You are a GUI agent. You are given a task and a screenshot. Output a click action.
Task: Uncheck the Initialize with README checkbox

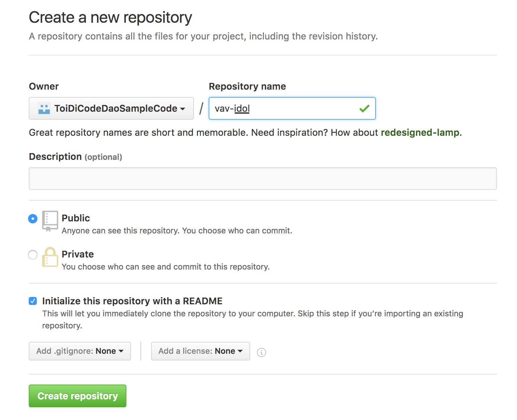pos(33,301)
